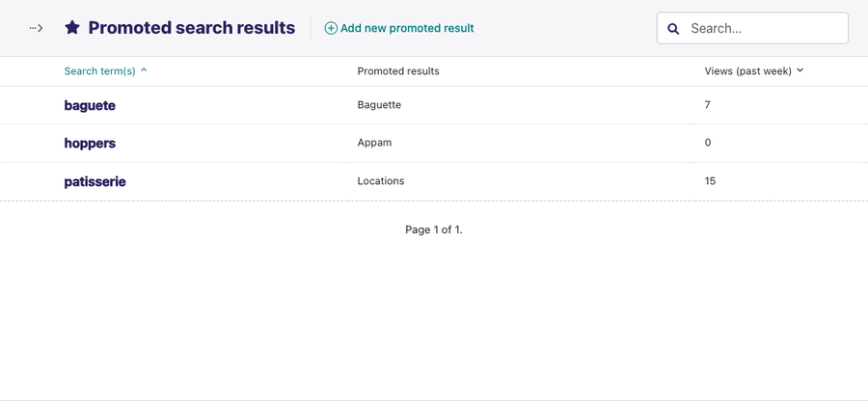Image resolution: width=868 pixels, height=401 pixels.
Task: Click the patisserie views count of 15
Action: pyautogui.click(x=710, y=181)
